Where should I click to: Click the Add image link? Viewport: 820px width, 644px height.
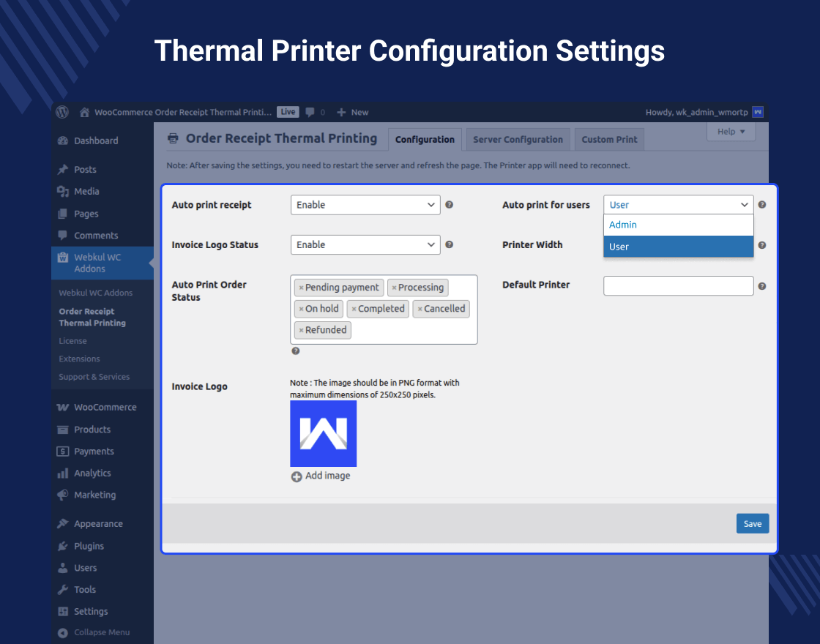click(327, 476)
